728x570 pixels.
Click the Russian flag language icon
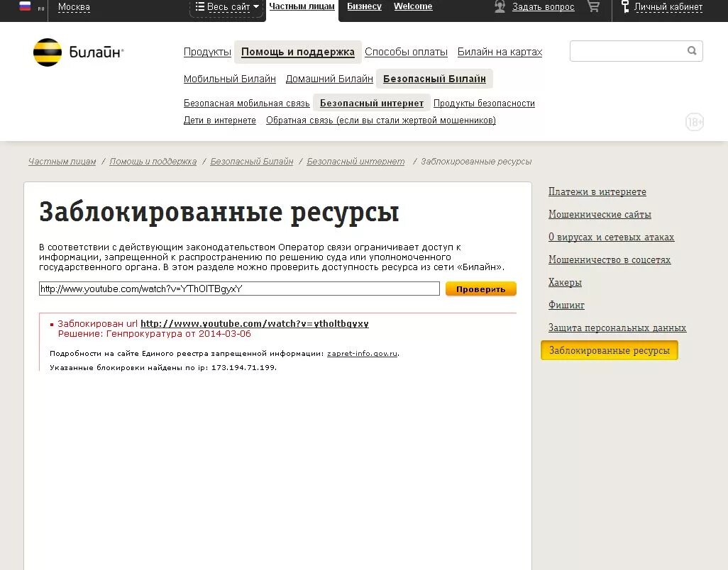click(x=25, y=6)
